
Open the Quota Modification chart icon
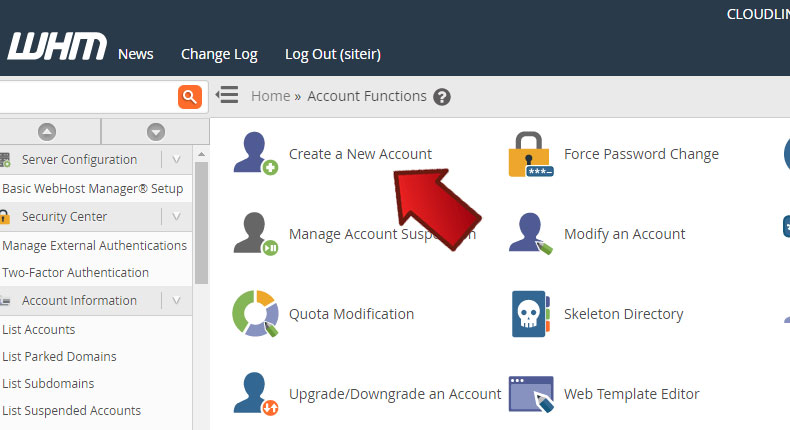(x=255, y=314)
